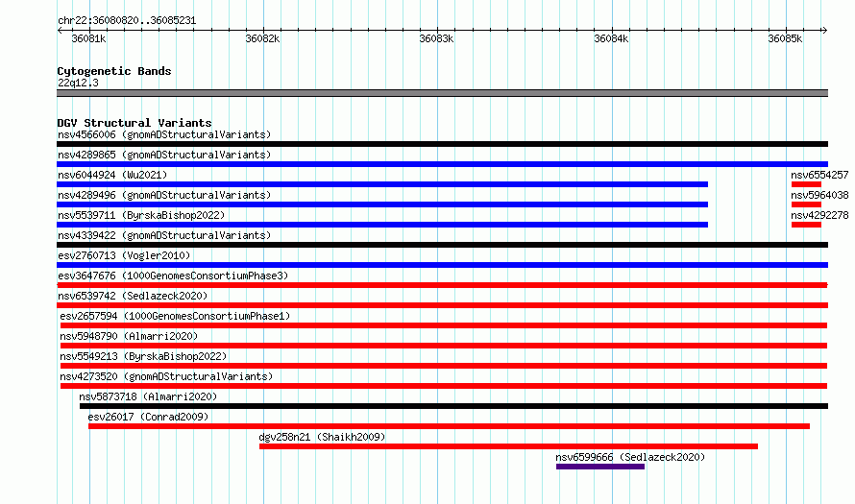The image size is (855, 504).
Task: Open the nsv6554257 variant label
Action: point(819,175)
